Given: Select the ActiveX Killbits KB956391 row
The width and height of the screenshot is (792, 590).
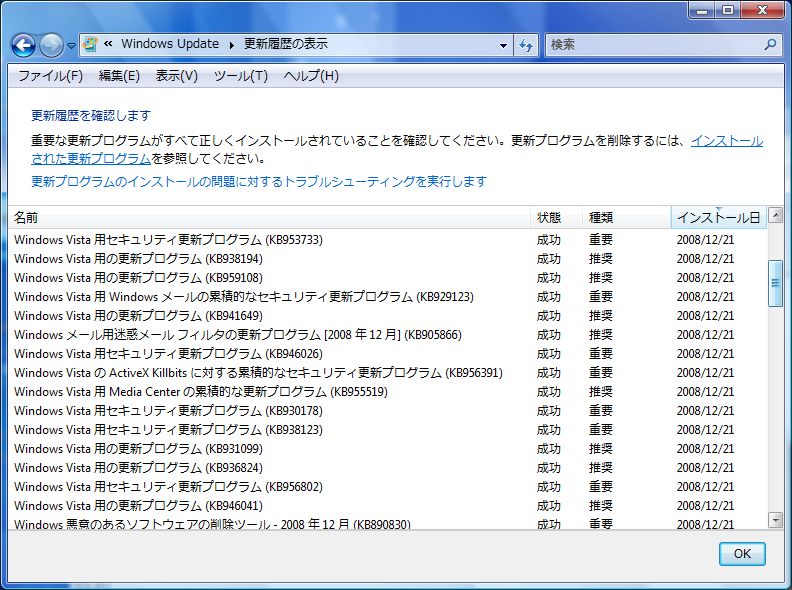Looking at the screenshot, I should click(387, 373).
